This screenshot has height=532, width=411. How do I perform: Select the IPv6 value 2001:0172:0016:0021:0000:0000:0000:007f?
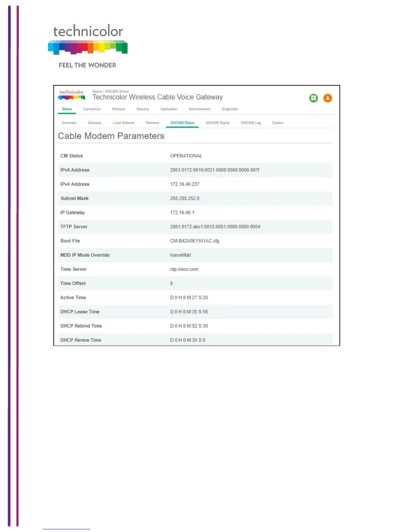click(215, 170)
